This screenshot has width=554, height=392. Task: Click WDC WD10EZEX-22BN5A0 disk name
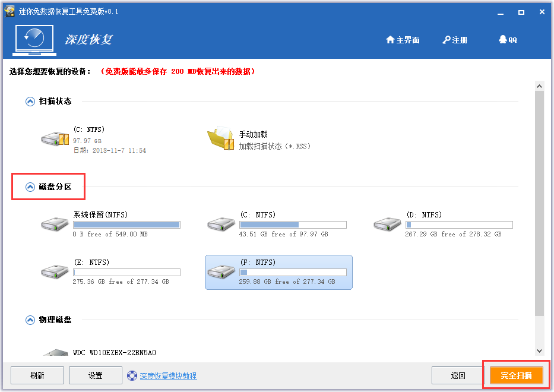[115, 352]
